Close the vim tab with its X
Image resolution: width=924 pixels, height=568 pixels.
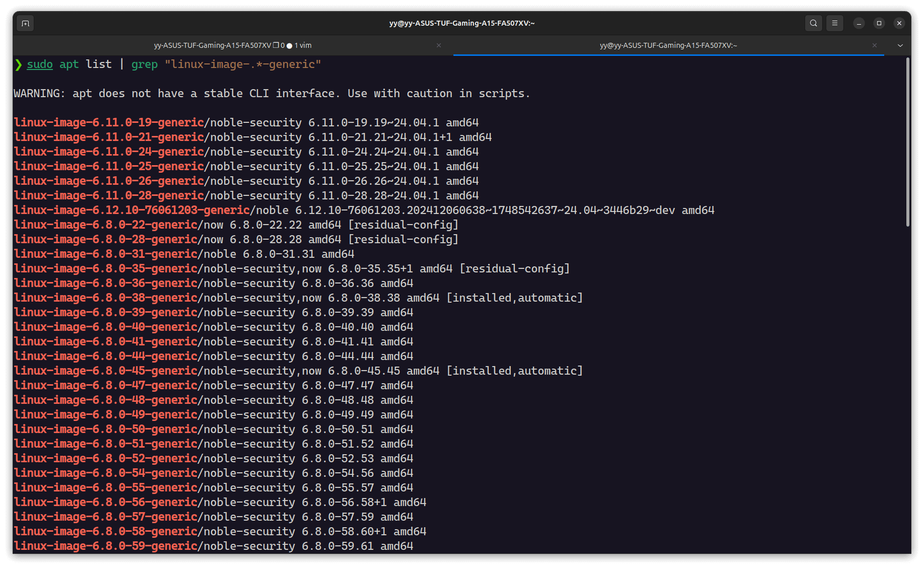pyautogui.click(x=438, y=45)
